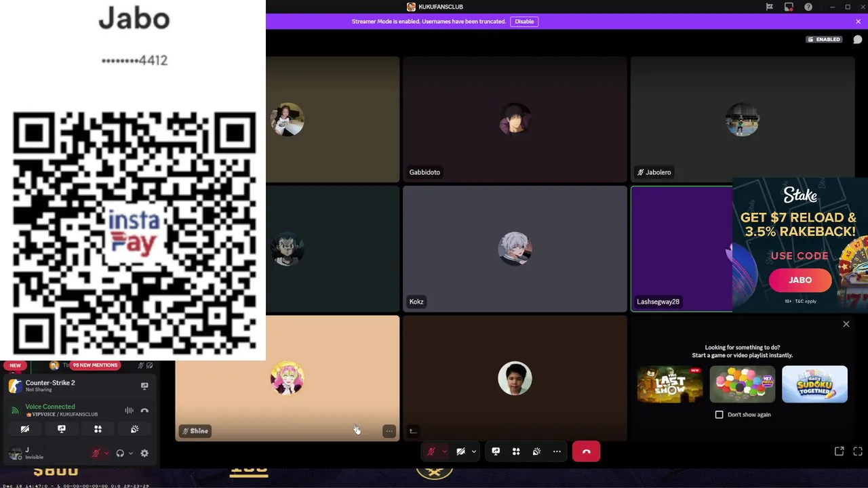Start the colorful balls puzzle activity thumbnail

pyautogui.click(x=743, y=384)
